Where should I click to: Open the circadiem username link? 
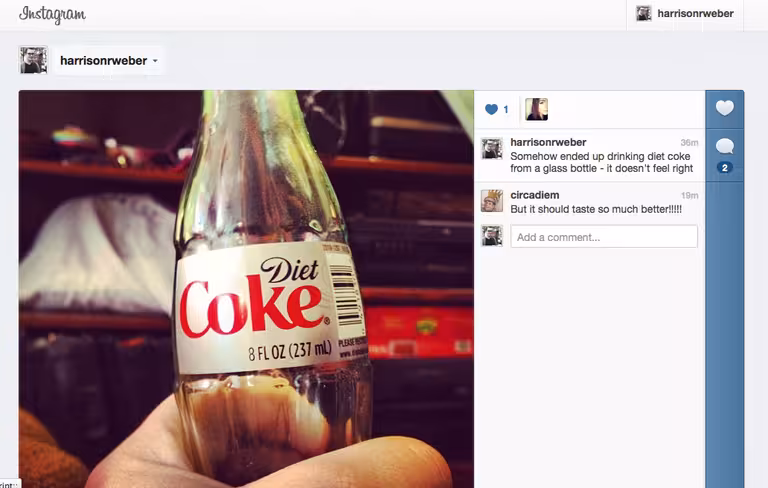(535, 195)
